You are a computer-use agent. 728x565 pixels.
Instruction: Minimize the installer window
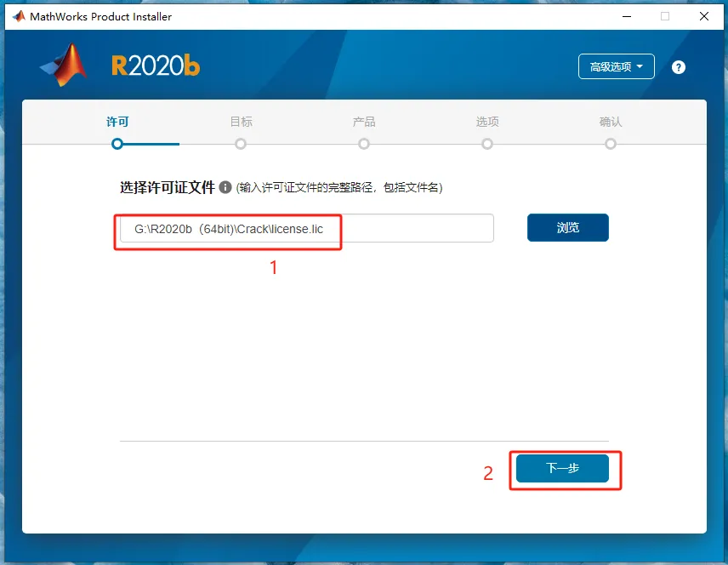(627, 16)
